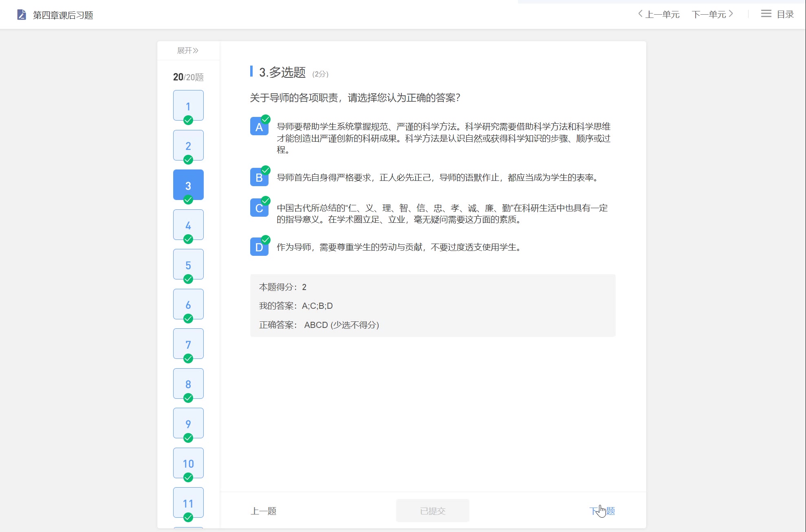Click option text starting 导师要帮助学生系统掌握
Viewport: 806px width, 532px height.
pyautogui.click(x=444, y=138)
